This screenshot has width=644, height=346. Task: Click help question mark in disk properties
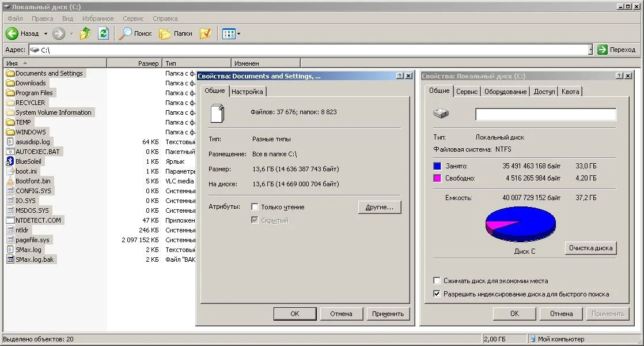pos(619,76)
